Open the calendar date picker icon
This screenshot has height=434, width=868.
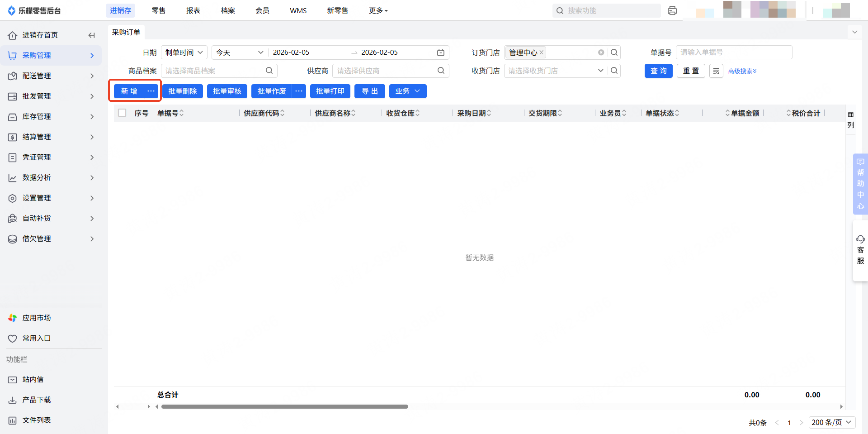440,52
